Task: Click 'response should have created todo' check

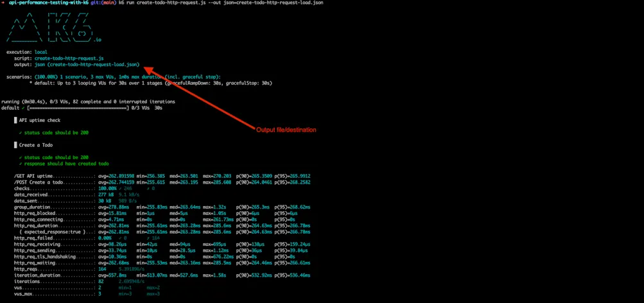Action: (x=64, y=164)
